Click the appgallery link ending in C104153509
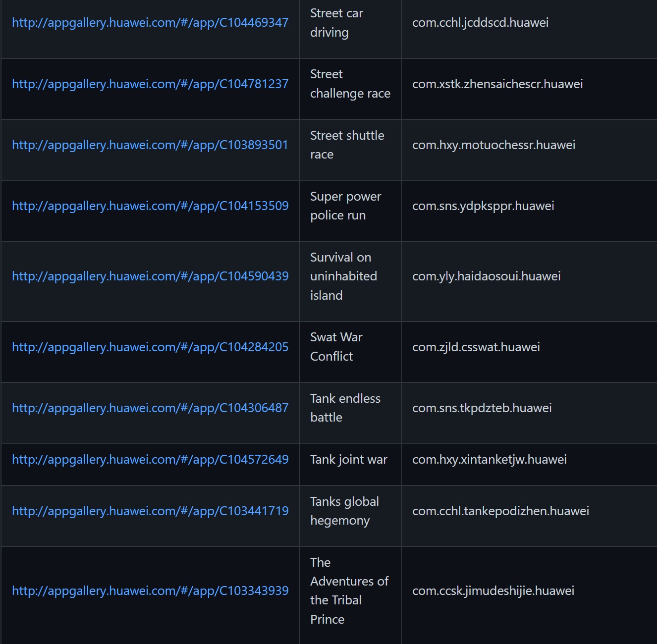Viewport: 657px width, 644px height. (150, 206)
